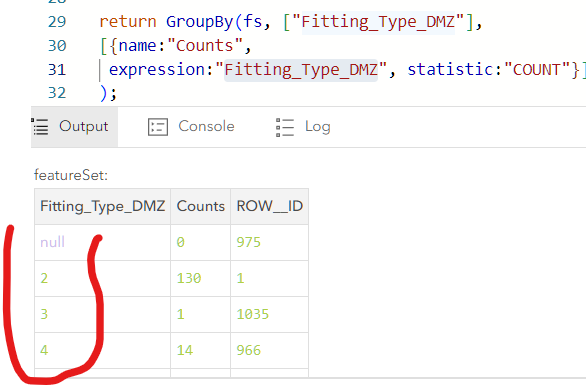Select the ROW__ID column header
Viewport: 586px width, 392px height.
pyautogui.click(x=269, y=206)
